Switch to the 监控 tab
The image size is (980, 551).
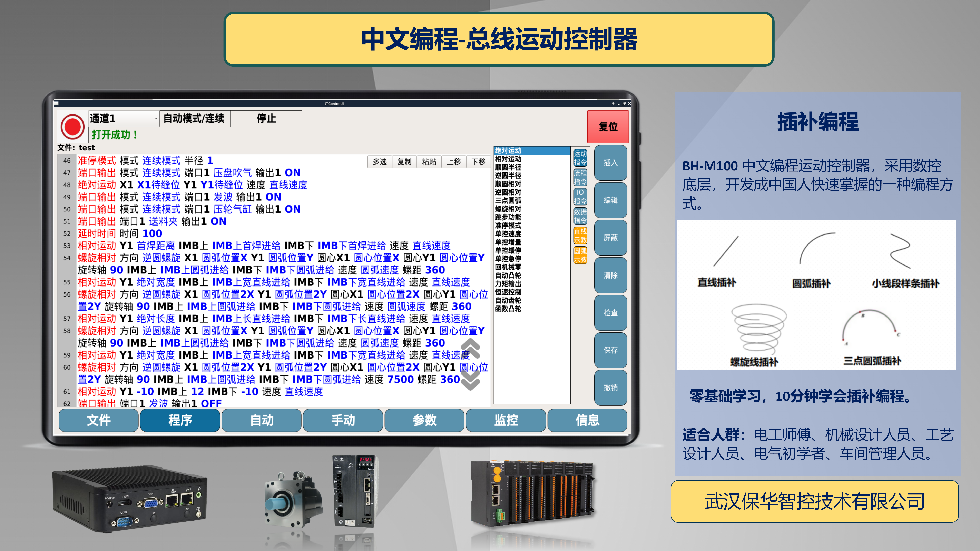click(x=506, y=420)
